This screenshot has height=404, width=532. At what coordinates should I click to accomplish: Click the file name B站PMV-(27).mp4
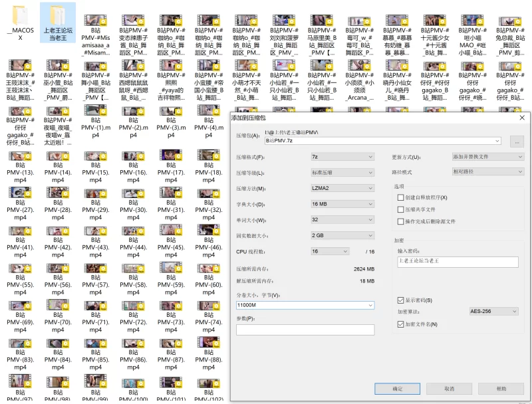(x=20, y=210)
